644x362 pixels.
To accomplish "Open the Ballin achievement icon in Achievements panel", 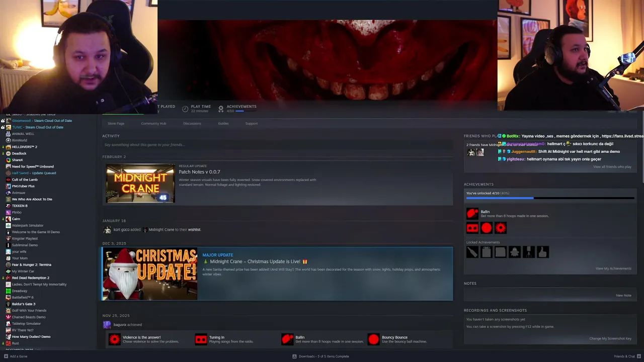I will (472, 214).
